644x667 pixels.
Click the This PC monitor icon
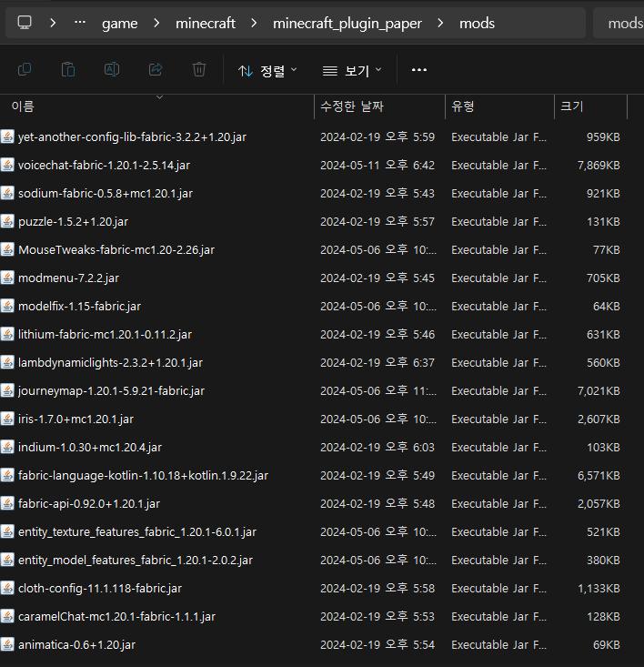tap(25, 23)
